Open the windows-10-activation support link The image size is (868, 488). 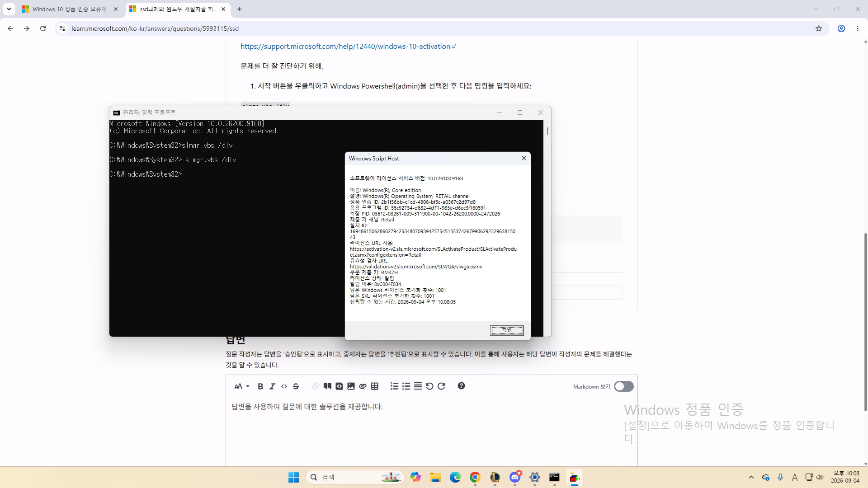point(348,46)
